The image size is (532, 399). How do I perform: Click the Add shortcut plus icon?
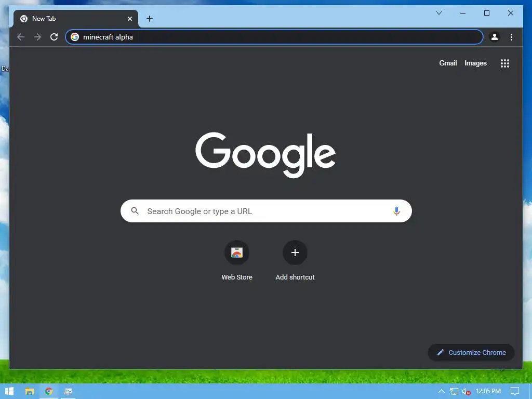click(x=295, y=252)
